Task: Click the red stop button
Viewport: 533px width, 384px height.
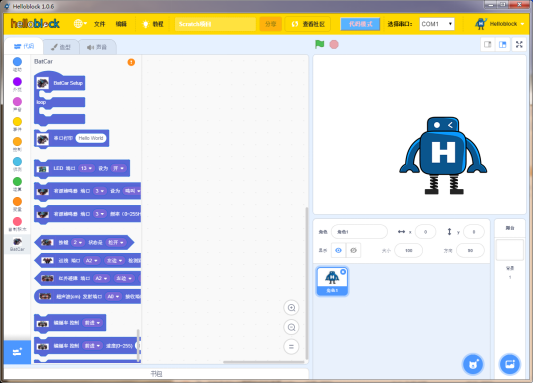Action: (334, 45)
